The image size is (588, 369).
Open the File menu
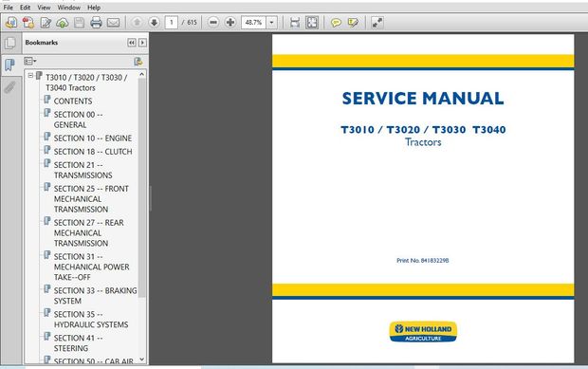8,8
